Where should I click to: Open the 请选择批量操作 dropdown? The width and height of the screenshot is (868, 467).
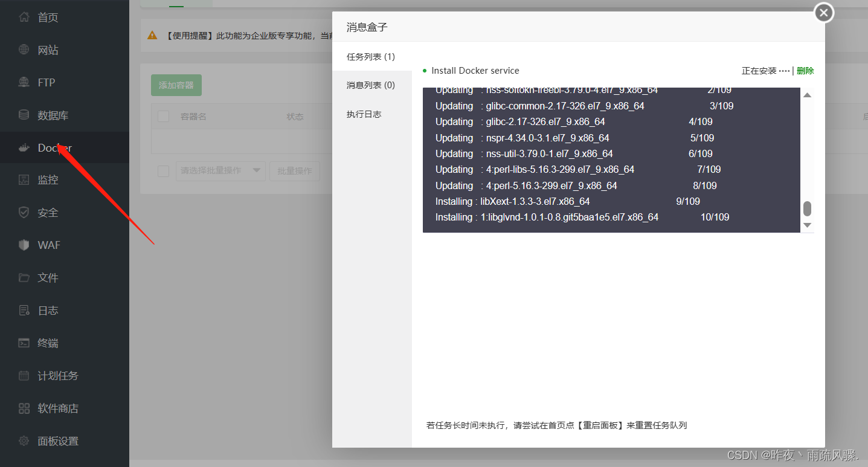tap(220, 171)
